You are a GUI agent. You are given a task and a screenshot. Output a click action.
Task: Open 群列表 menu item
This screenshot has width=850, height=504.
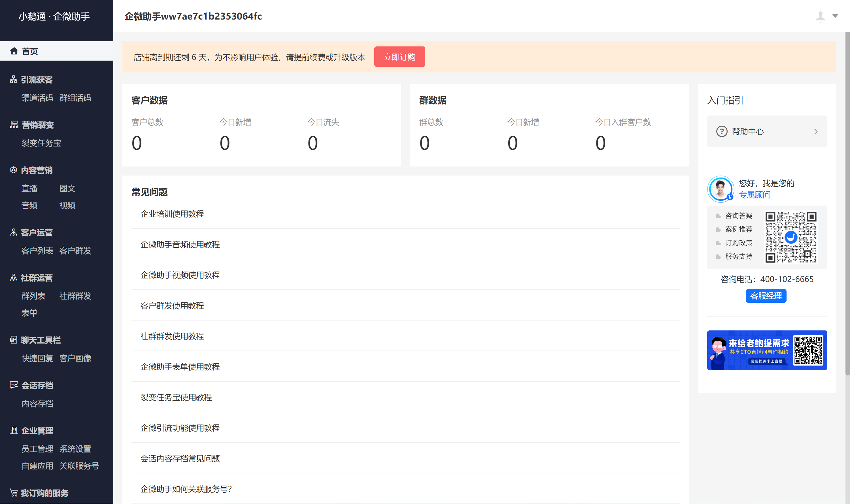pyautogui.click(x=33, y=296)
